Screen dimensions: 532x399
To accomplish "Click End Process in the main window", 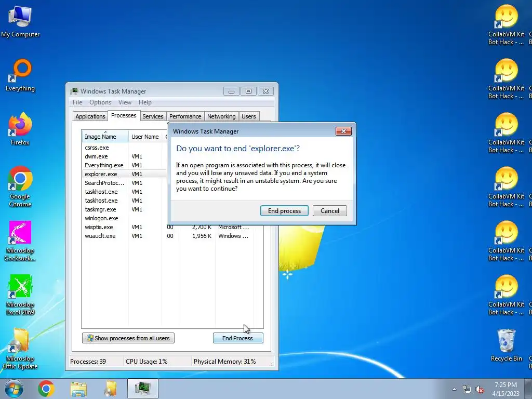I will coord(238,338).
